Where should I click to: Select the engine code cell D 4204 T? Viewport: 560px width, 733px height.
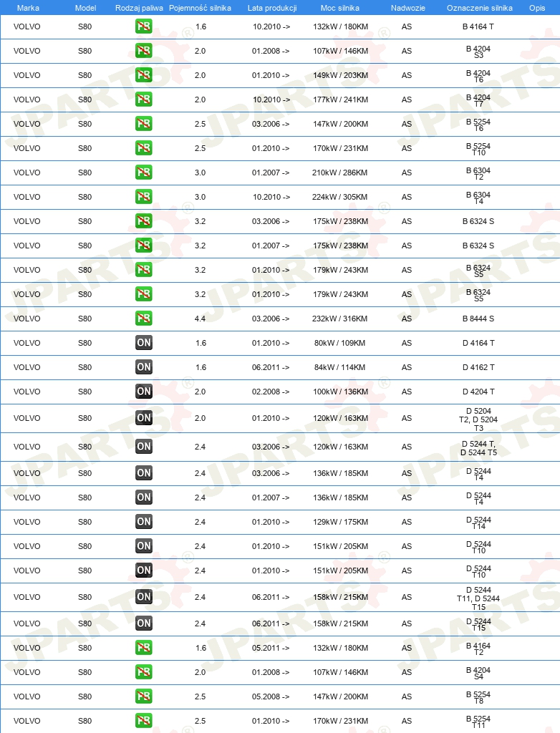[x=478, y=392]
